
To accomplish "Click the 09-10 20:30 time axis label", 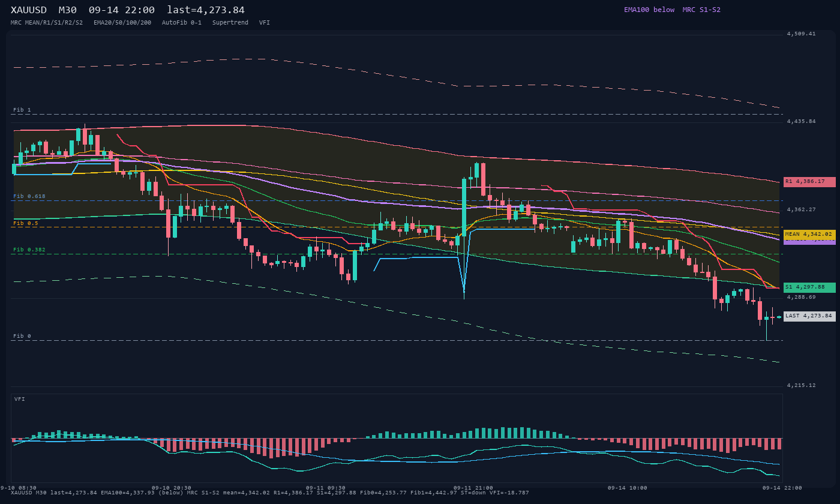I will (172, 488).
